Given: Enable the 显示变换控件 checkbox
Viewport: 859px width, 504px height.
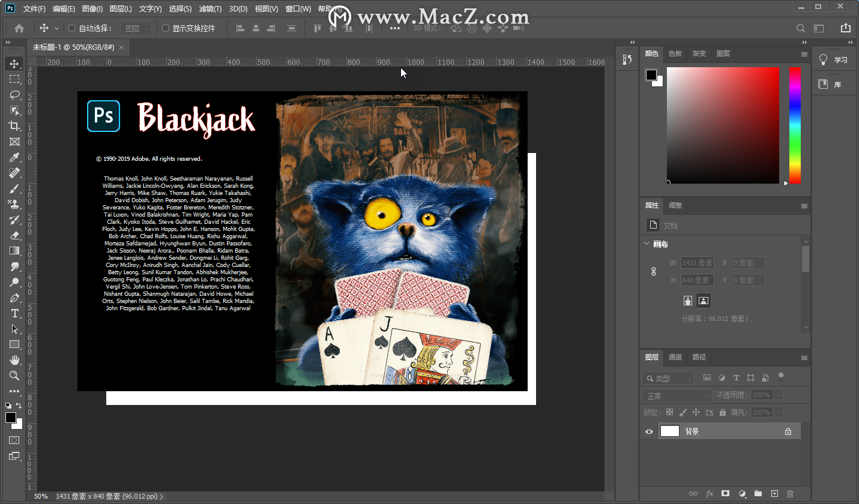Looking at the screenshot, I should tap(166, 28).
